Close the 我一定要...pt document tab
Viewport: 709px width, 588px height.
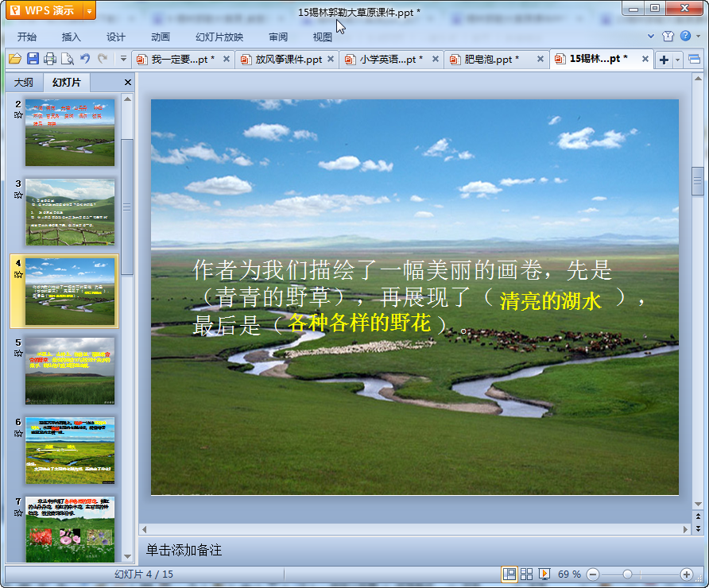click(x=227, y=59)
